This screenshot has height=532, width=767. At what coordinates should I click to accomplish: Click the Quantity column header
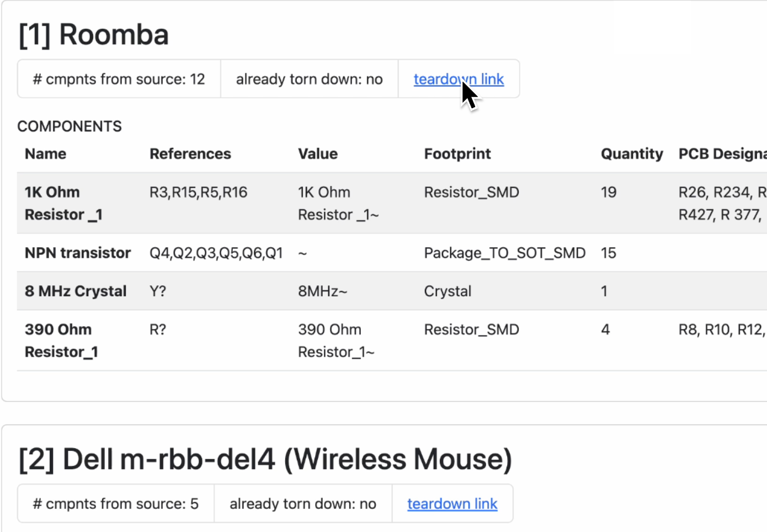point(631,154)
